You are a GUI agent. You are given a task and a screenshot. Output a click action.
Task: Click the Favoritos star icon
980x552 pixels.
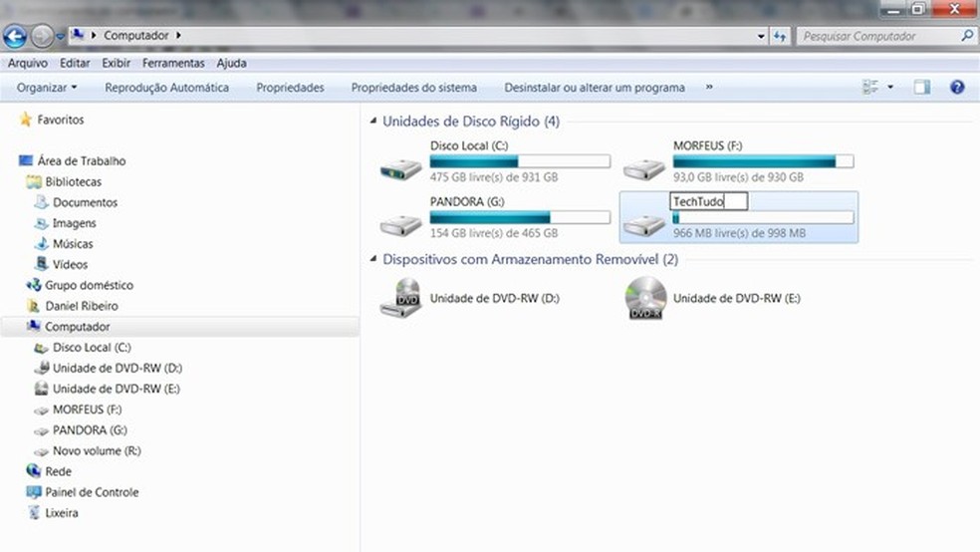(26, 119)
